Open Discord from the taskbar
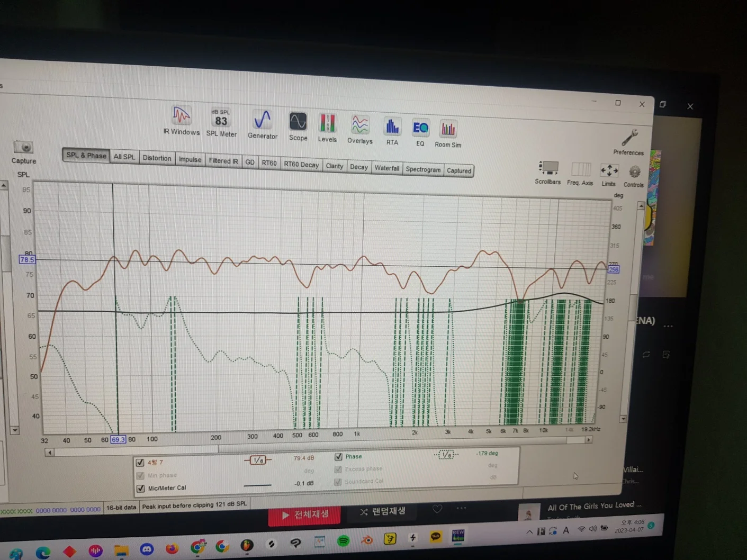This screenshot has width=747, height=560. point(147,549)
